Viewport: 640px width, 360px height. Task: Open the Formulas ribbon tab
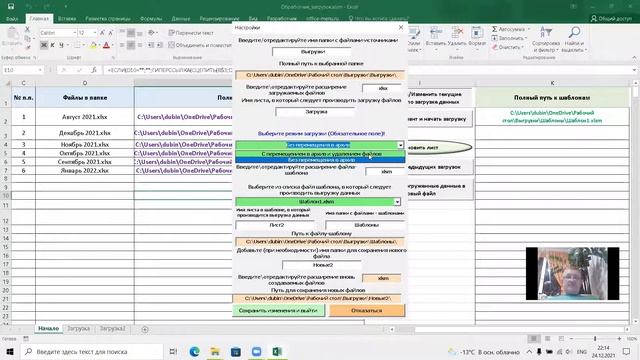click(151, 18)
